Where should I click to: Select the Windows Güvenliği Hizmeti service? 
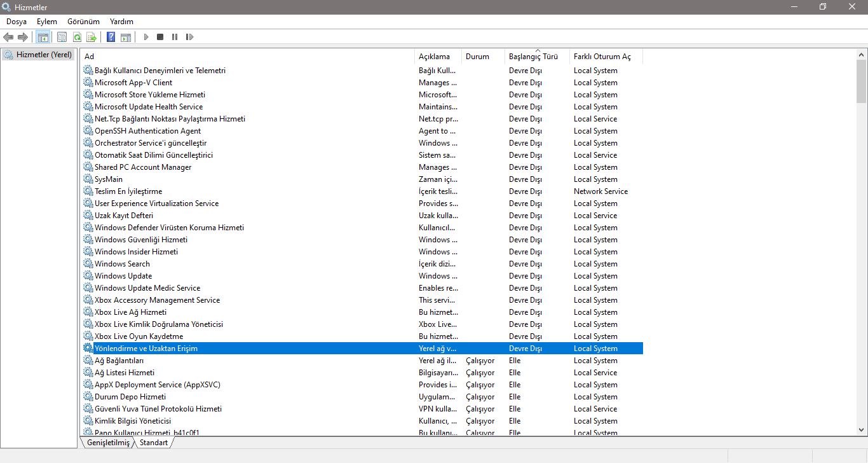362,240
